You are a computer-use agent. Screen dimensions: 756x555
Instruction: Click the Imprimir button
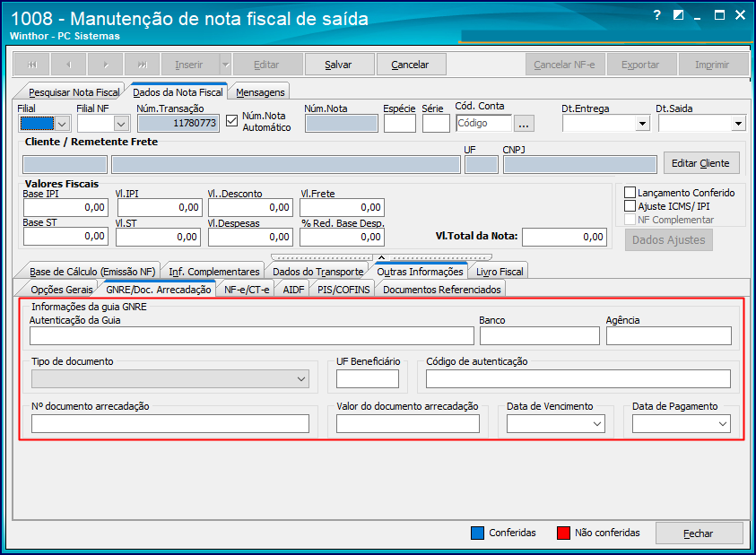[x=713, y=65]
